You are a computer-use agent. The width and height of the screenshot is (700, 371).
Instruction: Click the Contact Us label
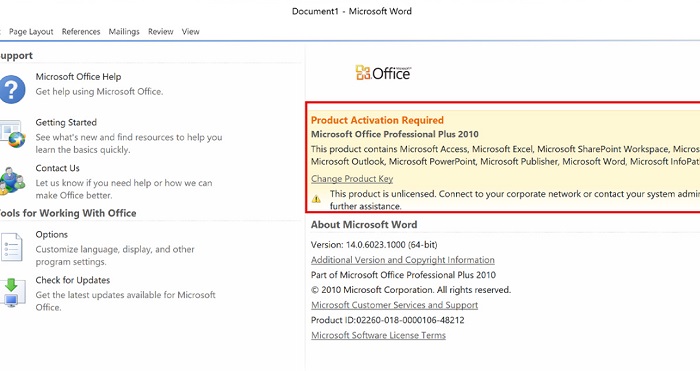[58, 168]
